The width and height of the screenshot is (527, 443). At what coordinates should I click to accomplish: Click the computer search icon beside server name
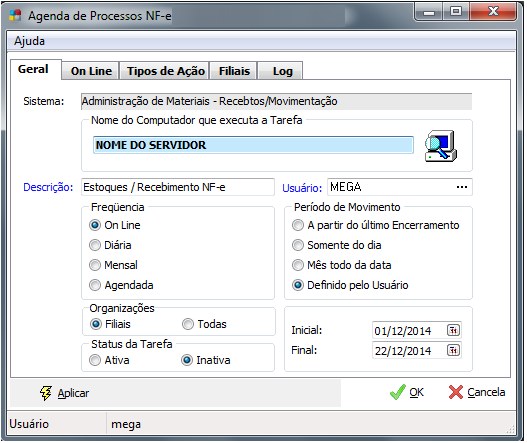[x=441, y=146]
